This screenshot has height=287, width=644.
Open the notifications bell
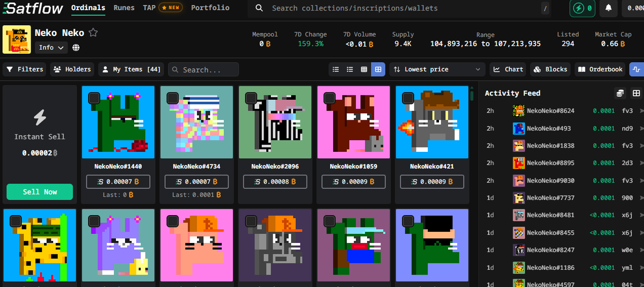coord(608,8)
